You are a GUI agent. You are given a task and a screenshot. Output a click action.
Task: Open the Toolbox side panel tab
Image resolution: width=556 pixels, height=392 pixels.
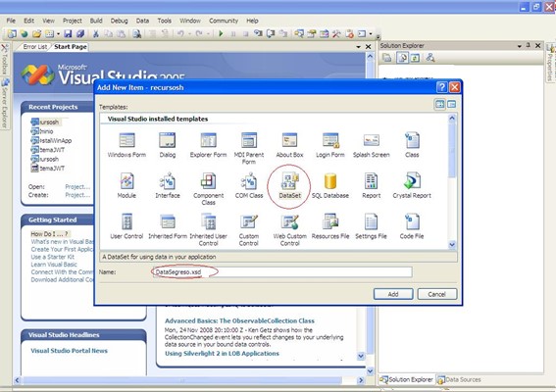5,60
